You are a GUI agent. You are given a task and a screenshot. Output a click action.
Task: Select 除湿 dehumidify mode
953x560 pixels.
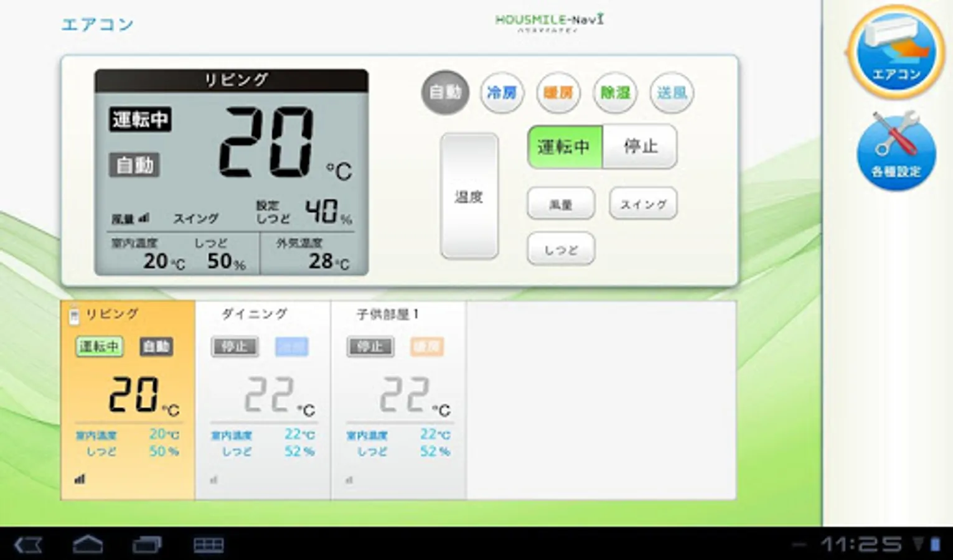[615, 93]
